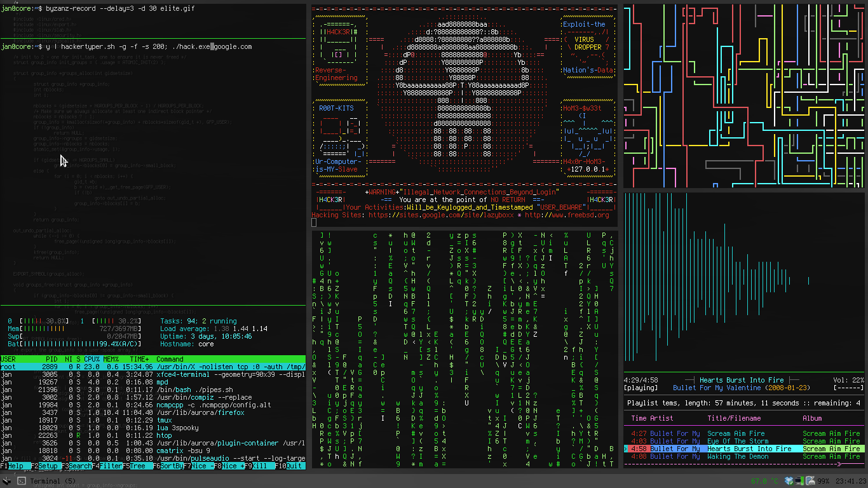The image size is (868, 488).
Task: Open Dropbox from the system tray
Action: click(x=789, y=481)
